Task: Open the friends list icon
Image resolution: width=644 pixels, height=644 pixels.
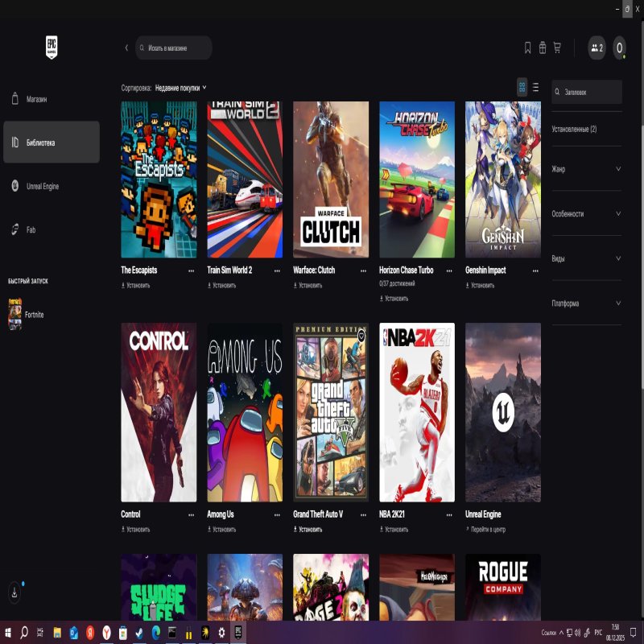Action: (597, 48)
